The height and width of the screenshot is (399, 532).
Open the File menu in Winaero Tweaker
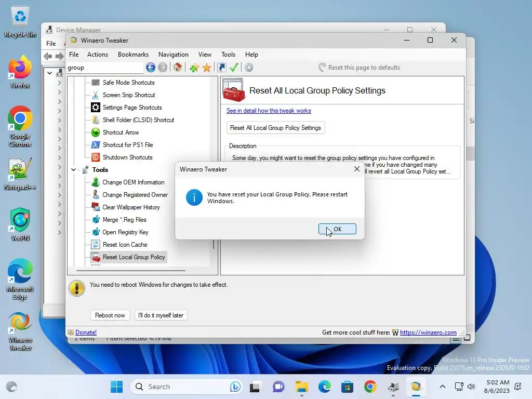[74, 54]
